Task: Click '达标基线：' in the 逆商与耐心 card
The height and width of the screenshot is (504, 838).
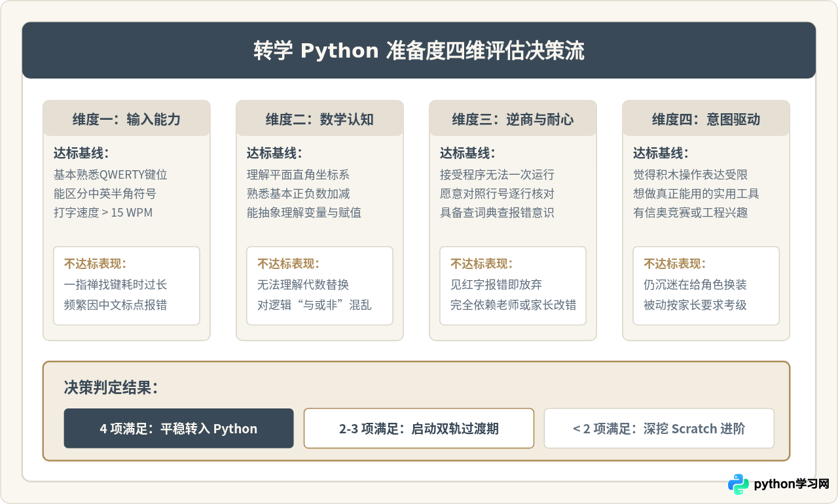Action: pyautogui.click(x=467, y=154)
